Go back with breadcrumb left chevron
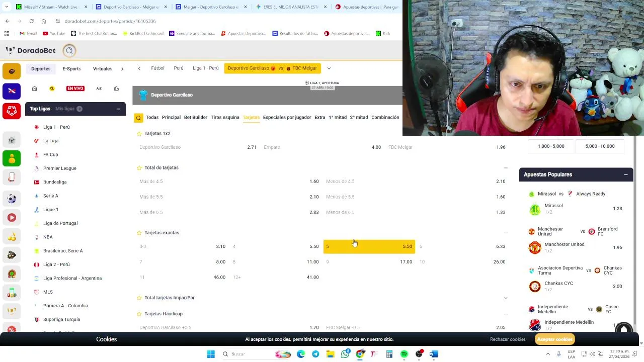Viewport: 644px width, 362px height. tap(139, 68)
